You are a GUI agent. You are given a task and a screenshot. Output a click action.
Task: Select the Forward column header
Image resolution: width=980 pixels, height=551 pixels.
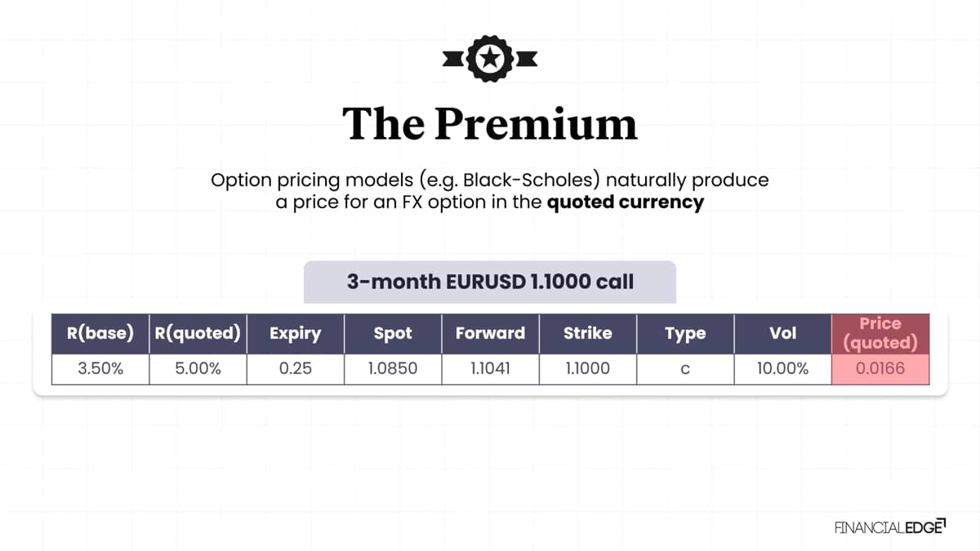pyautogui.click(x=490, y=333)
